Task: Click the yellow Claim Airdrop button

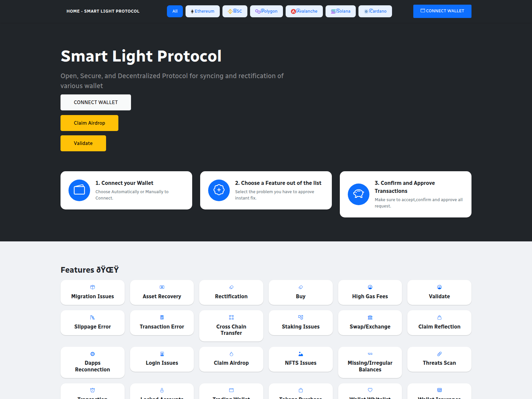Action: [x=89, y=123]
